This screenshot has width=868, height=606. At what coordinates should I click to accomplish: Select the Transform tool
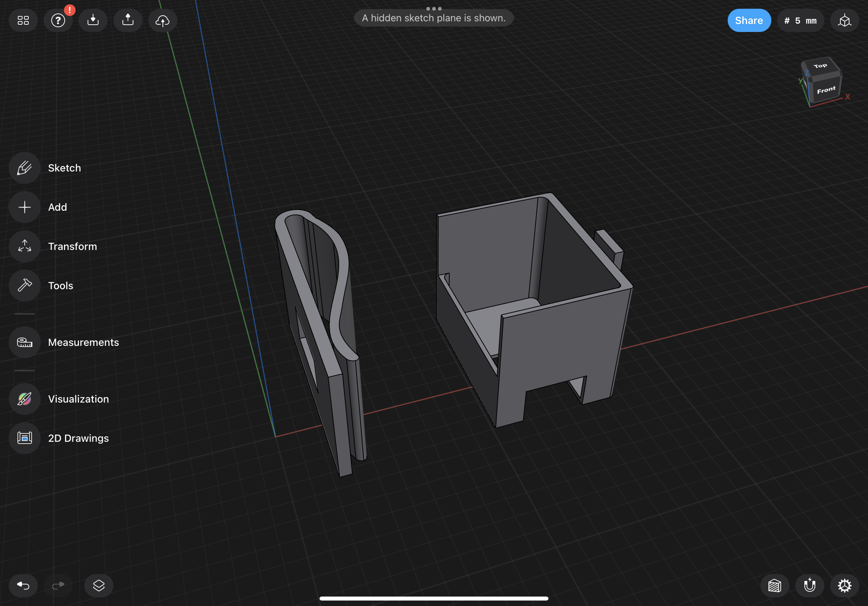click(x=25, y=246)
